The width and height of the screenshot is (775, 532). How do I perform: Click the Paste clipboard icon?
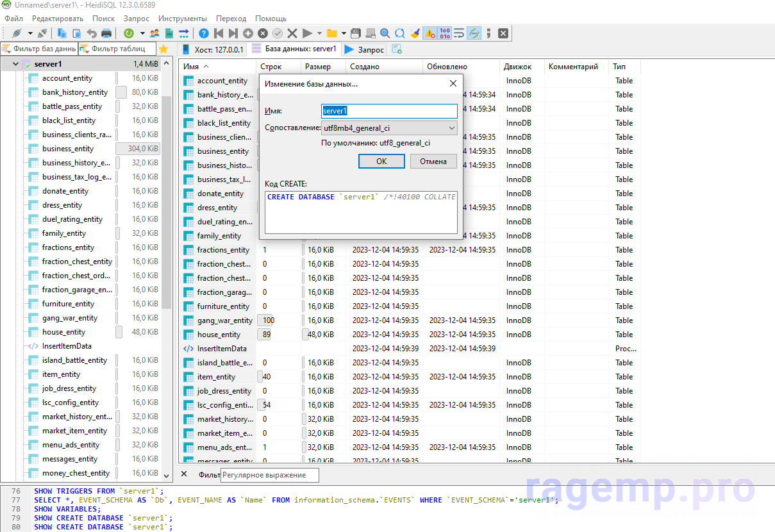[x=77, y=33]
